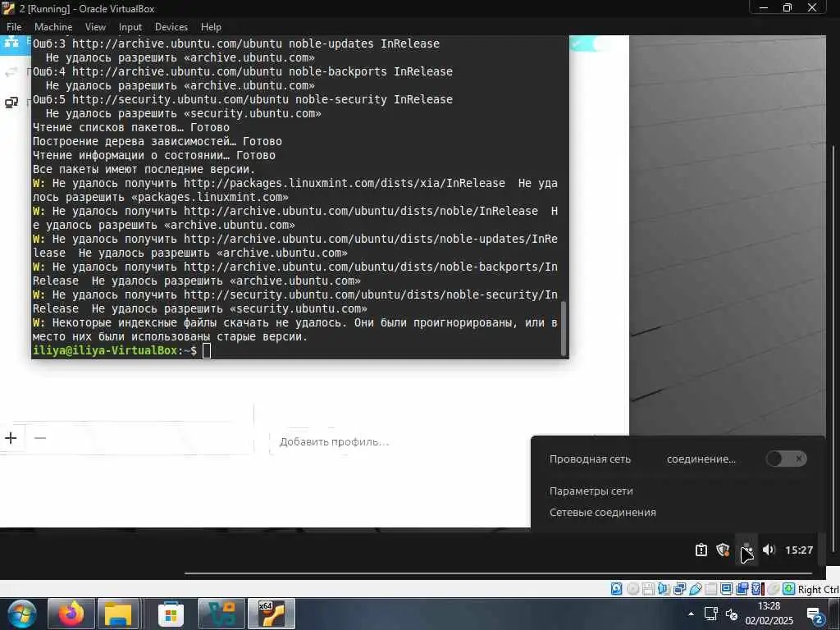Click the guest network tray icon
This screenshot has width=840, height=630.
(x=746, y=550)
